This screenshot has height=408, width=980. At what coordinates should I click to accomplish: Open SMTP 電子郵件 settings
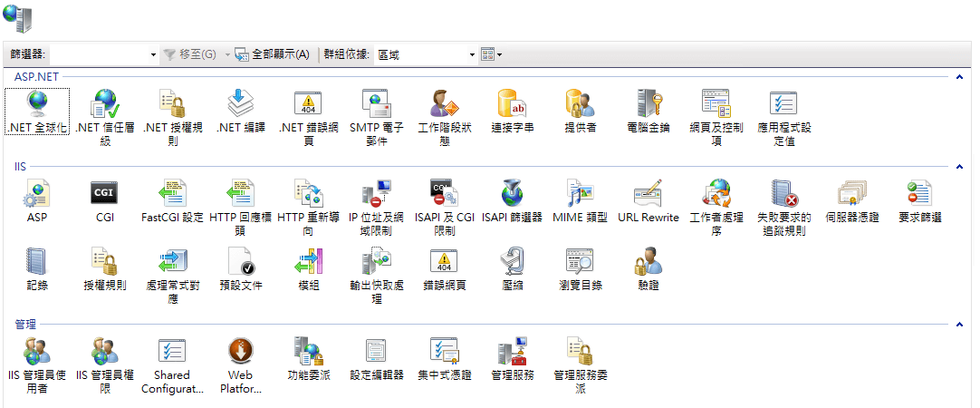click(x=376, y=118)
